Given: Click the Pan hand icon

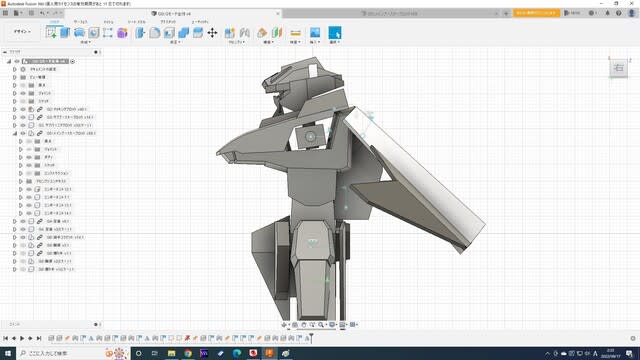Looking at the screenshot, I should (x=304, y=325).
